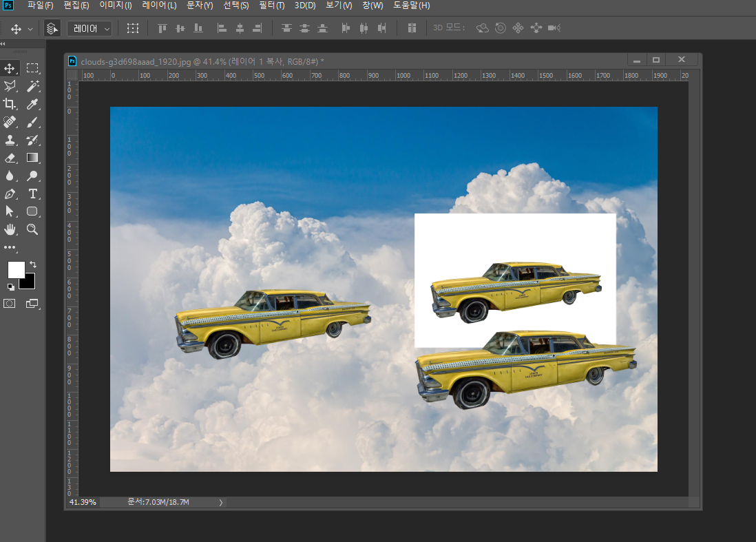Select the Blur tool
Viewport: 756px width, 542px height.
coord(10,176)
